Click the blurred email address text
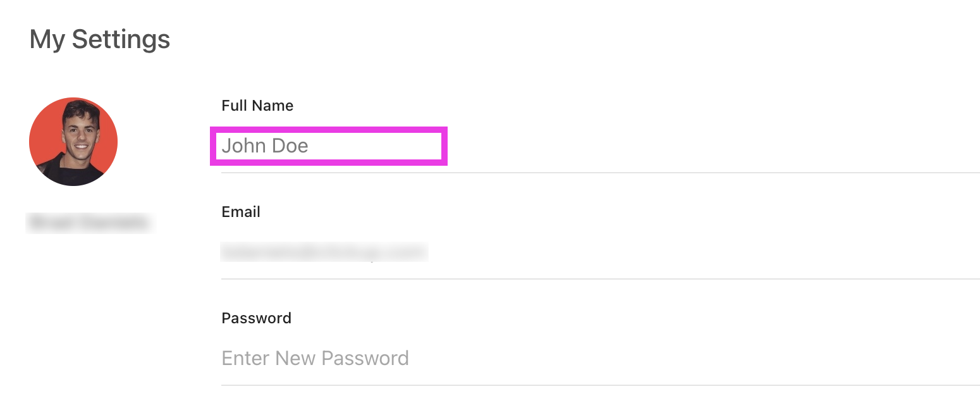Screen dimensions: 980x415 [324, 252]
